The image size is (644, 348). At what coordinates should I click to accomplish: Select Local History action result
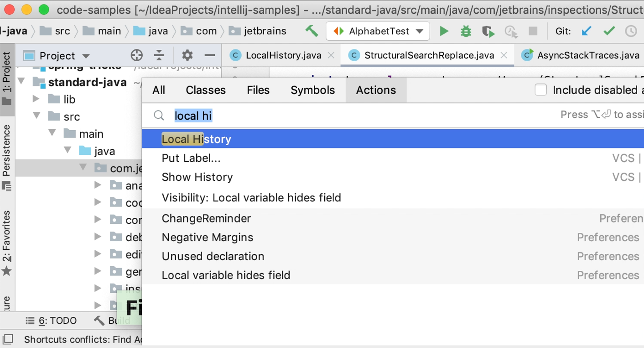click(196, 139)
